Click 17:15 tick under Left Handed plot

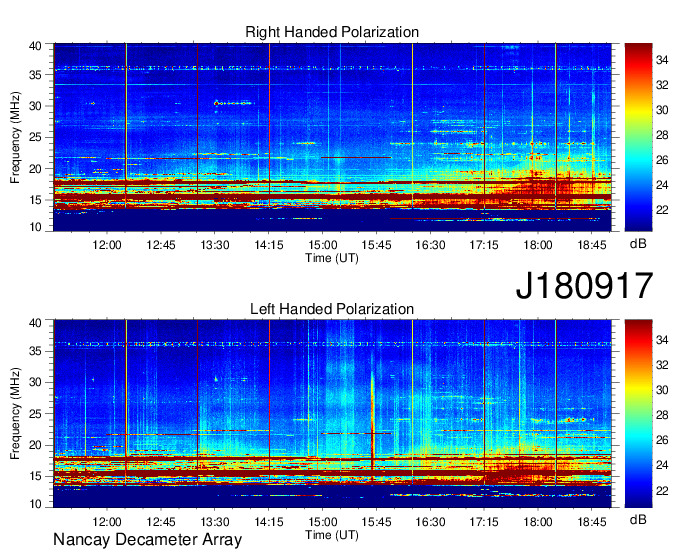tap(484, 522)
